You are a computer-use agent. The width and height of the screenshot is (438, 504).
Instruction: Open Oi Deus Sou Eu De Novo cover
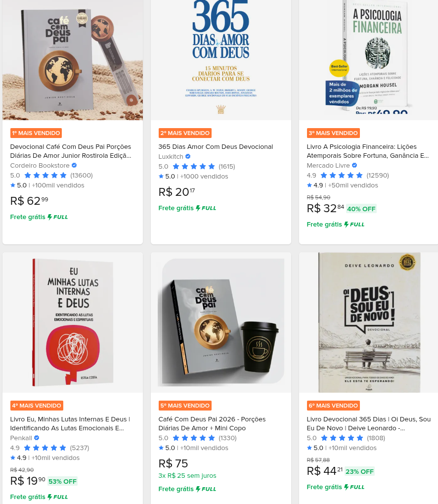tap(369, 322)
